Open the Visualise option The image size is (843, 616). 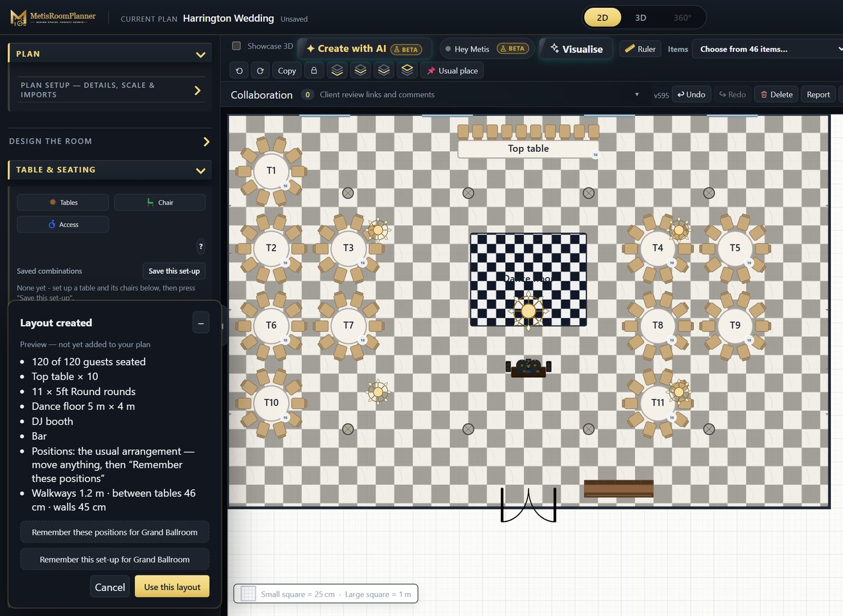[x=576, y=49]
